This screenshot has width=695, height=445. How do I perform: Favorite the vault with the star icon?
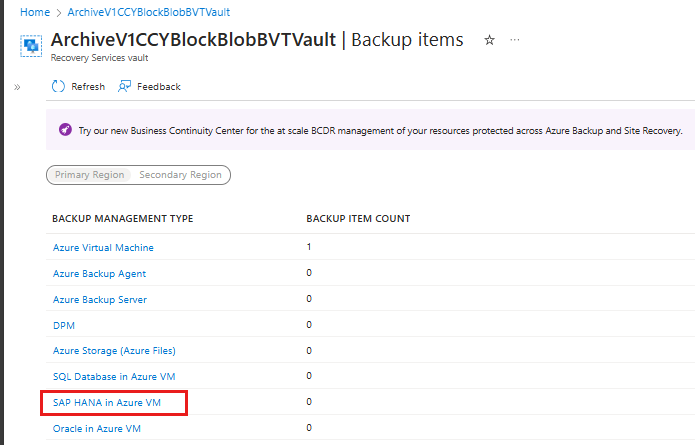point(489,40)
